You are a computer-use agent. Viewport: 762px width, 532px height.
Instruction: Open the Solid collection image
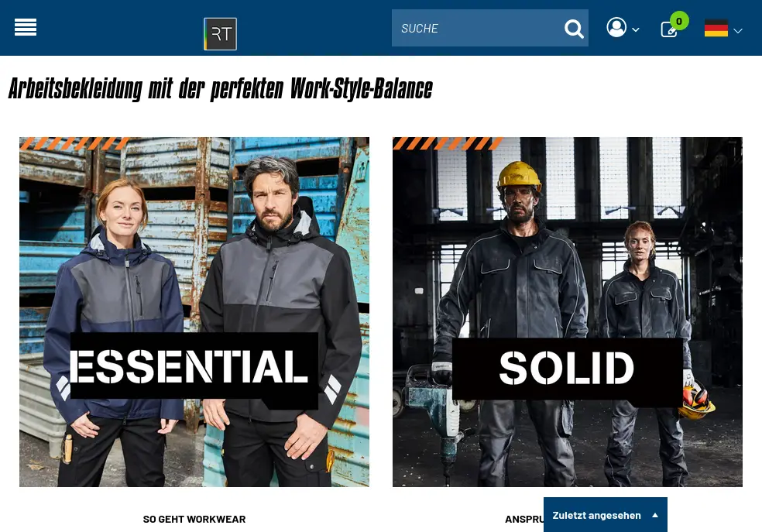click(567, 312)
